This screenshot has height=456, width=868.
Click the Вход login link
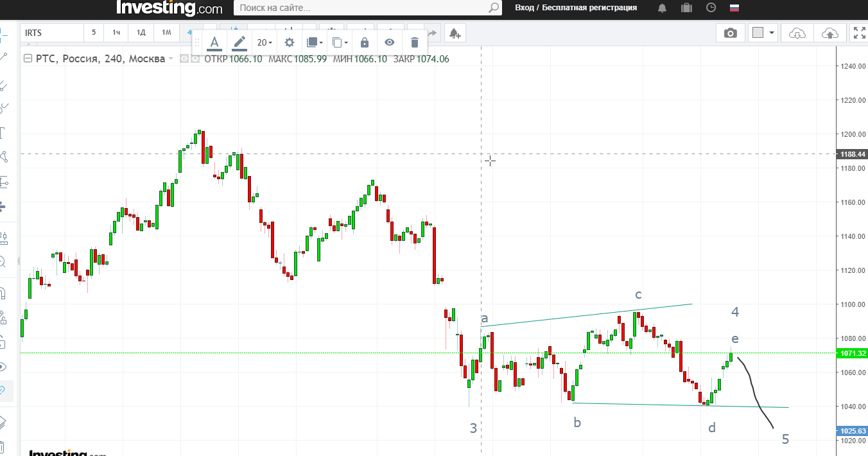525,8
